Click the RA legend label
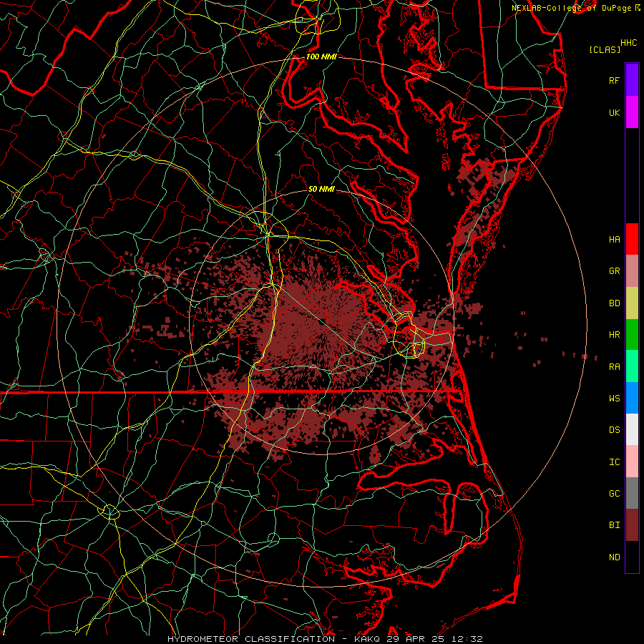This screenshot has height=644, width=644. [x=614, y=367]
